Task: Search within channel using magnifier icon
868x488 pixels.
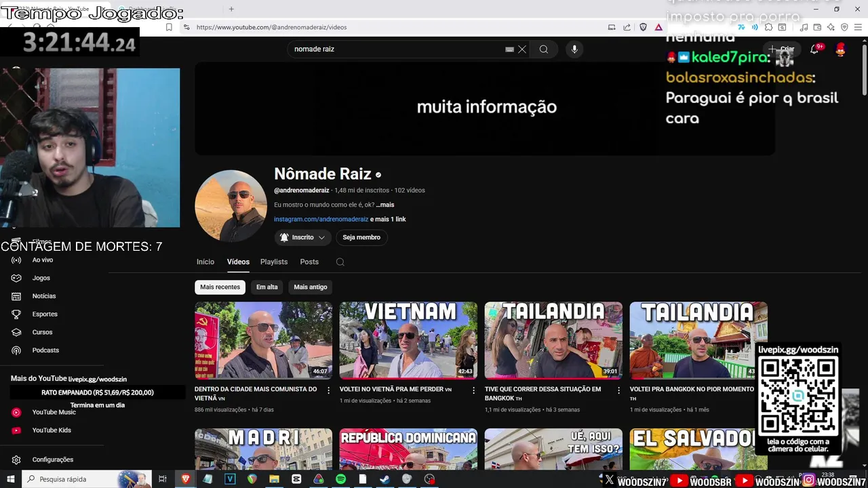Action: coord(340,262)
